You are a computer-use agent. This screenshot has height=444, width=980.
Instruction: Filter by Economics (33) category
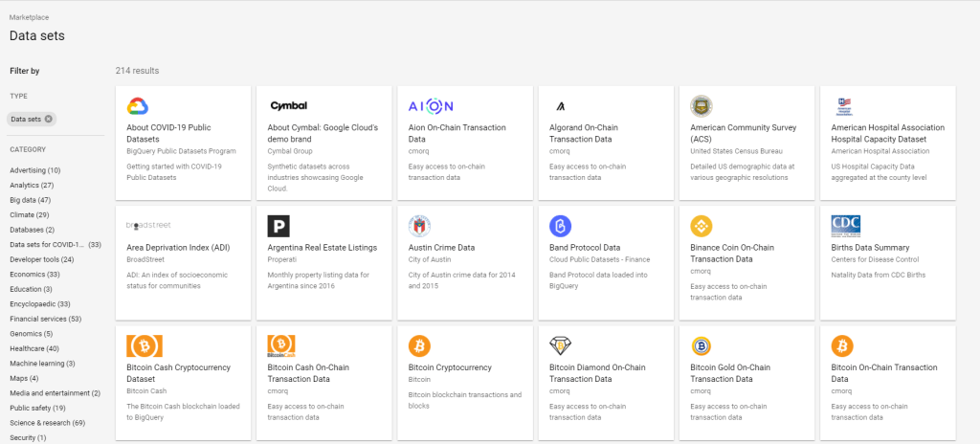click(35, 275)
